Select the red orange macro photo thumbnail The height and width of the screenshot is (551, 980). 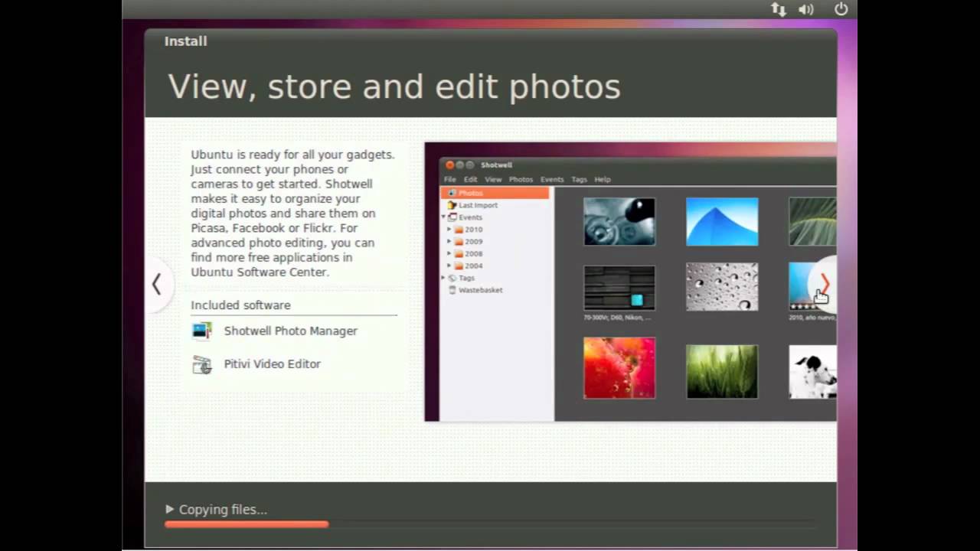619,368
